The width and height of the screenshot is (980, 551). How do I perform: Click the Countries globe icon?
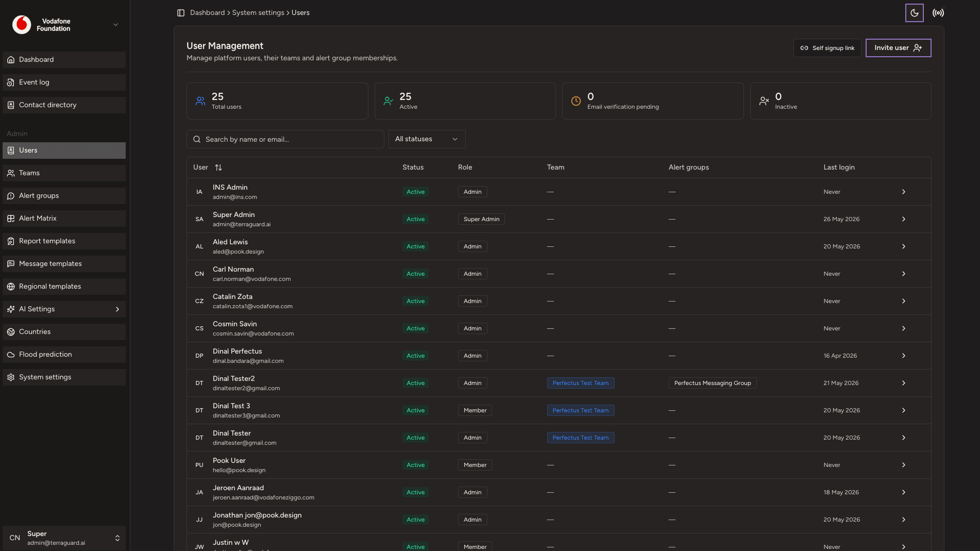click(11, 332)
